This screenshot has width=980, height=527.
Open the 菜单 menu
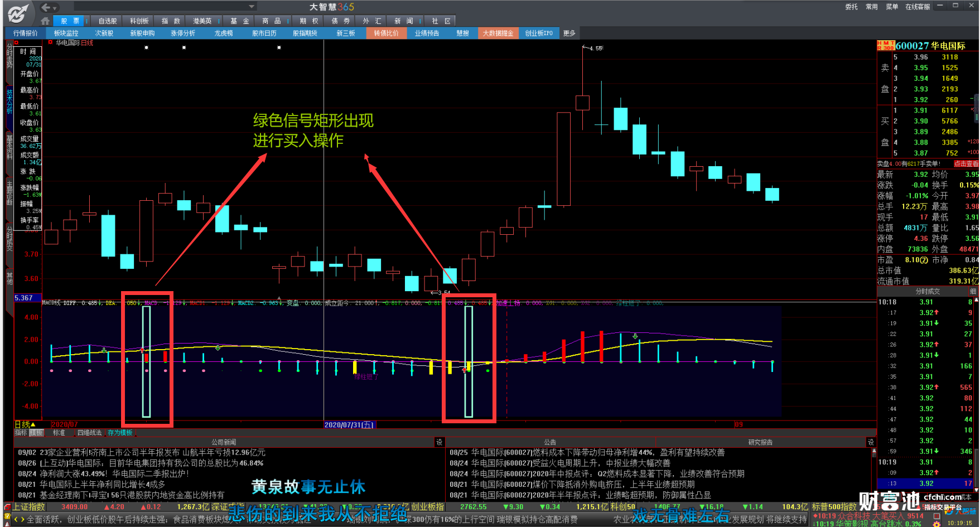[x=892, y=7]
